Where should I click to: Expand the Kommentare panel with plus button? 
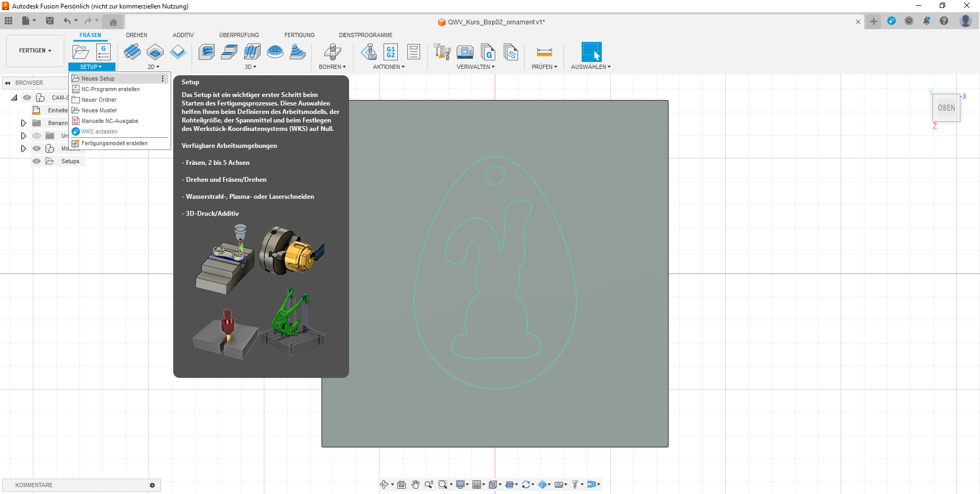pyautogui.click(x=152, y=485)
